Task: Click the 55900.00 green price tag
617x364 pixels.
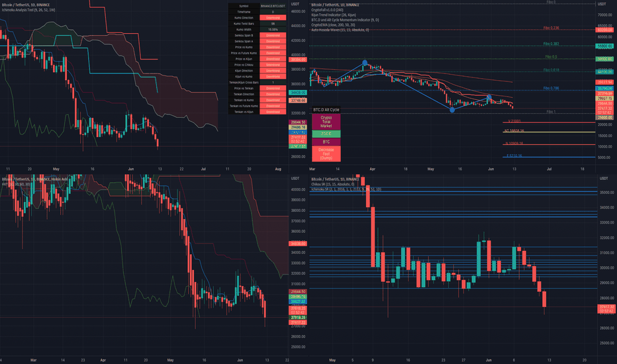Action: (605, 46)
